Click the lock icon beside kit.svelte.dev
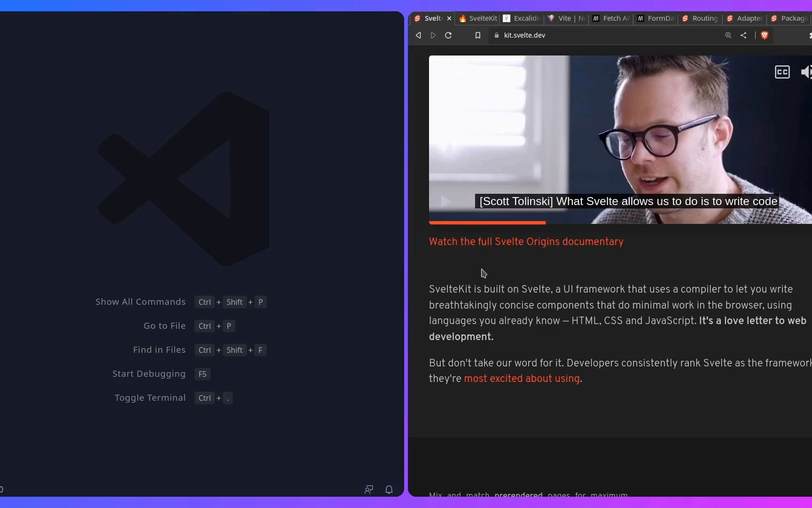Viewport: 812px width, 508px height. 497,35
